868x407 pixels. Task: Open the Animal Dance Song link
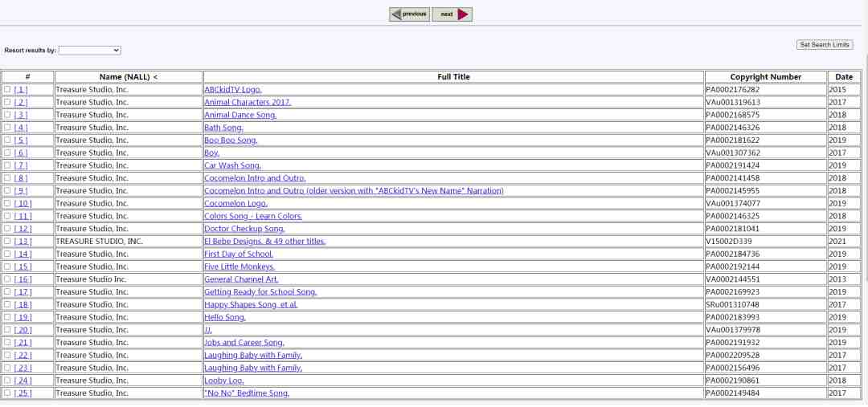(240, 115)
